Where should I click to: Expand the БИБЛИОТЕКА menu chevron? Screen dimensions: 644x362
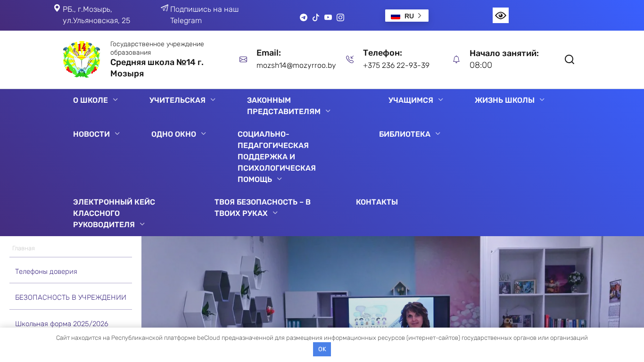pyautogui.click(x=438, y=133)
